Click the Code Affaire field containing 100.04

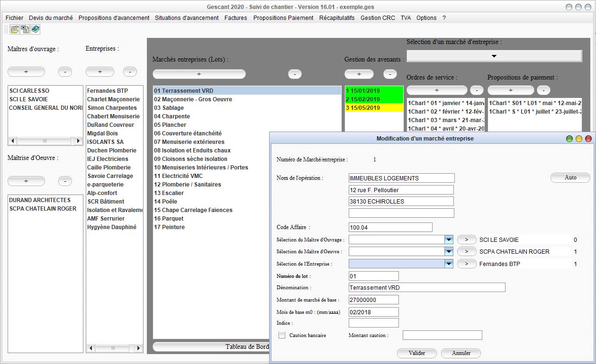[x=390, y=227]
